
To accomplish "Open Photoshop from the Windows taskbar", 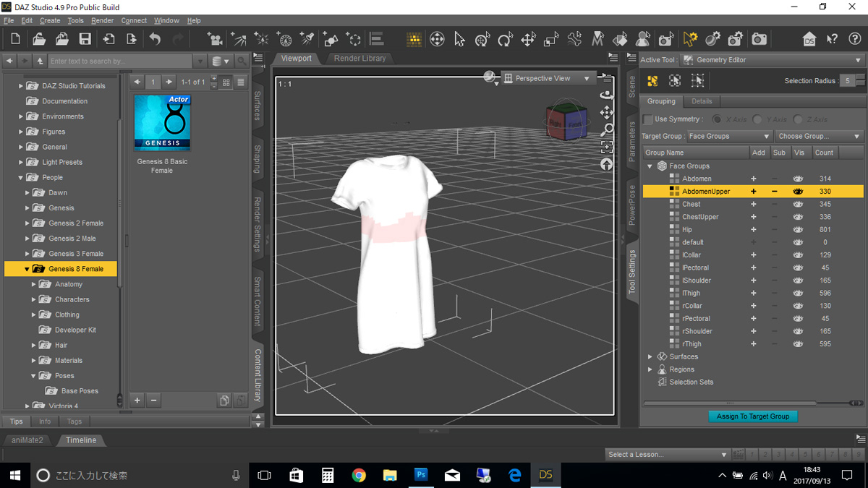I will click(421, 475).
